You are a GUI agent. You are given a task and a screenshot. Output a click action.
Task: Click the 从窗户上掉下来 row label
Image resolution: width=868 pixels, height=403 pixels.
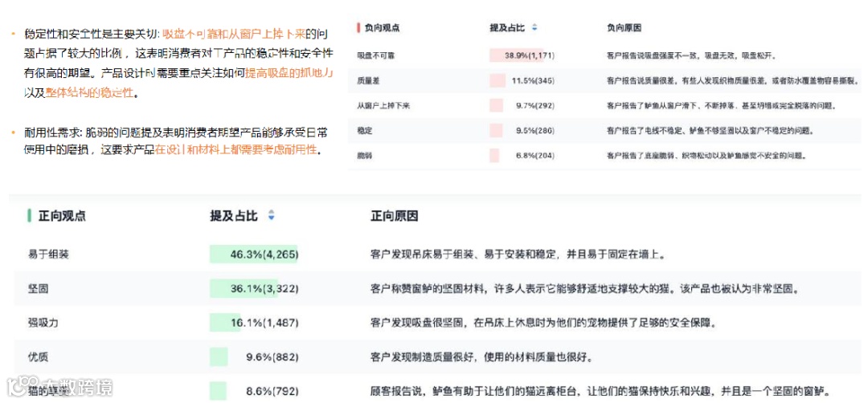point(383,106)
